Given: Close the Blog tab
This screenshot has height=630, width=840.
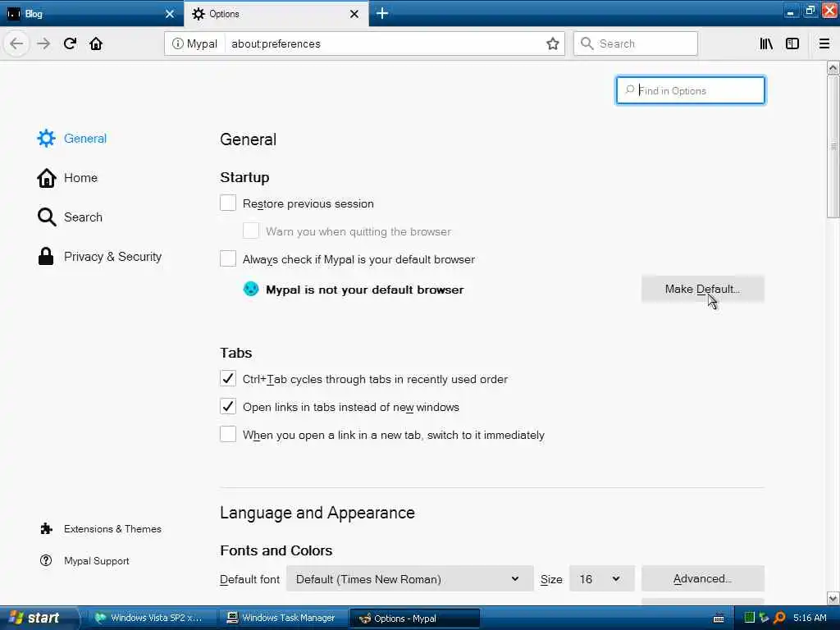Looking at the screenshot, I should click(x=170, y=14).
